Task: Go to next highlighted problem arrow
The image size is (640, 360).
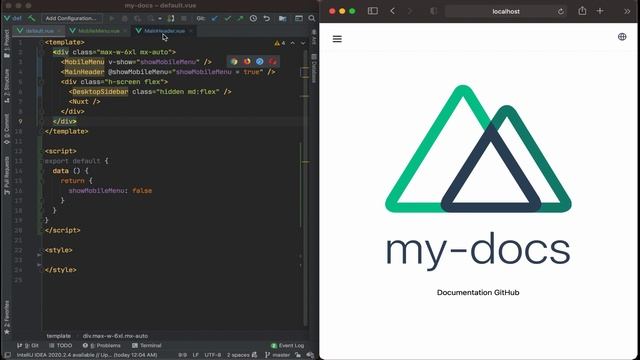Action: (303, 43)
